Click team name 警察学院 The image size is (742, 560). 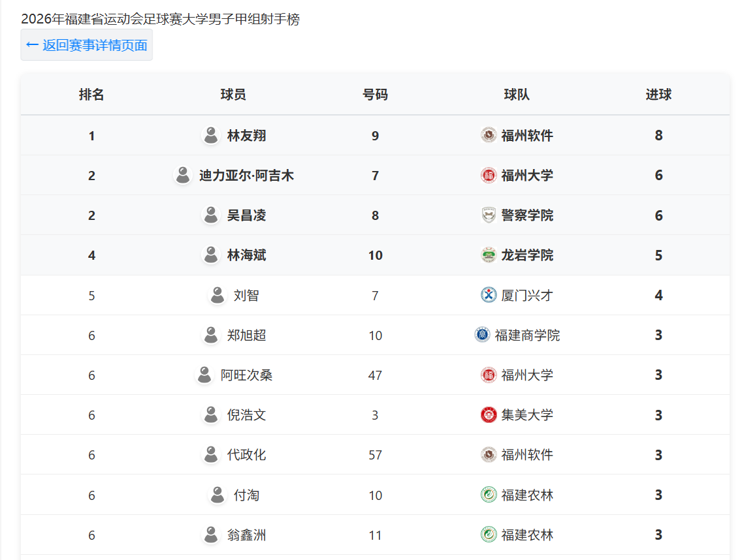click(x=527, y=215)
